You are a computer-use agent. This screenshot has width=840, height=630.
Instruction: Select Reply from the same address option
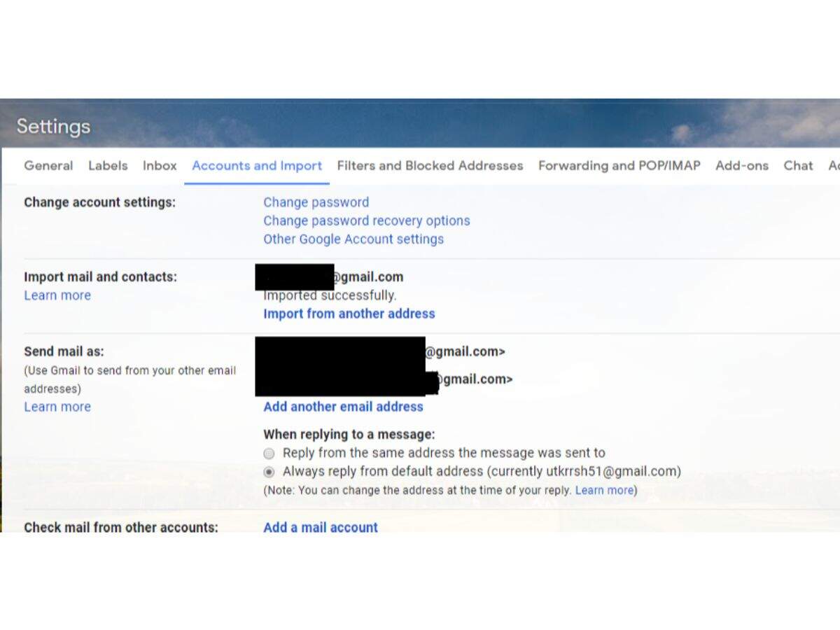pos(269,454)
